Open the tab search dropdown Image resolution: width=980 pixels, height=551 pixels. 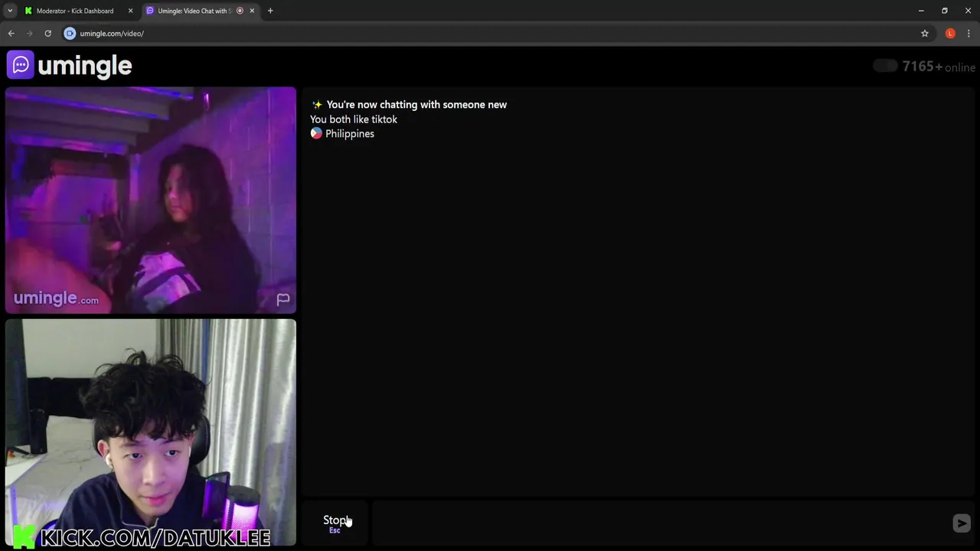point(10,11)
